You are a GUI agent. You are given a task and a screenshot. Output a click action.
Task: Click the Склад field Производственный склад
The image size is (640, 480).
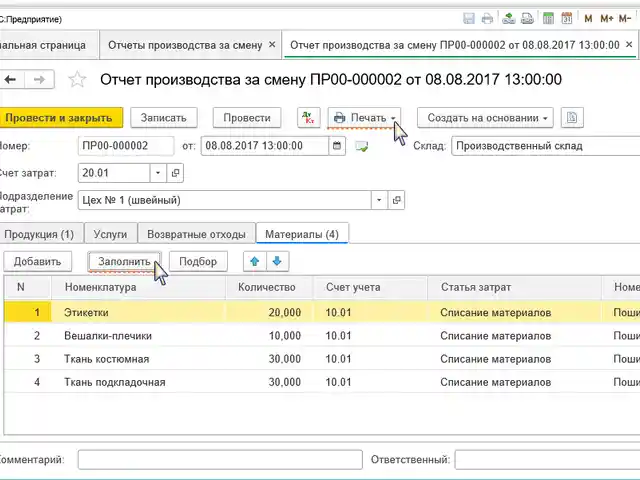click(546, 146)
